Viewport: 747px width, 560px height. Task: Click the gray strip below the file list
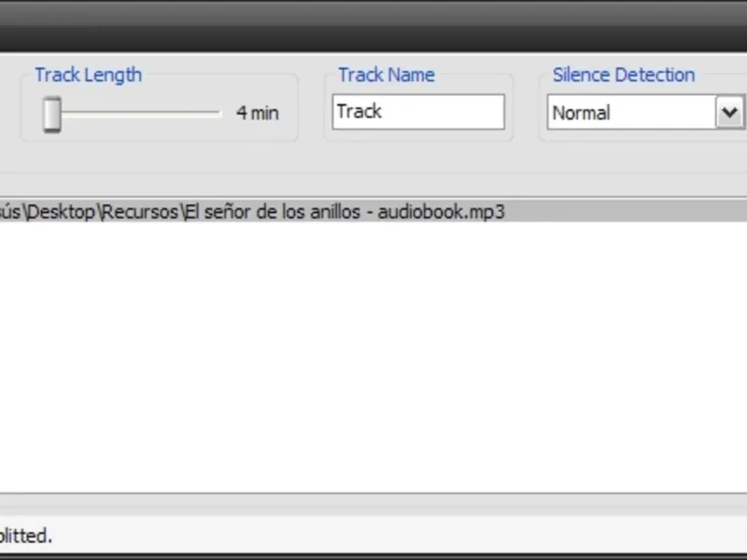[373, 503]
